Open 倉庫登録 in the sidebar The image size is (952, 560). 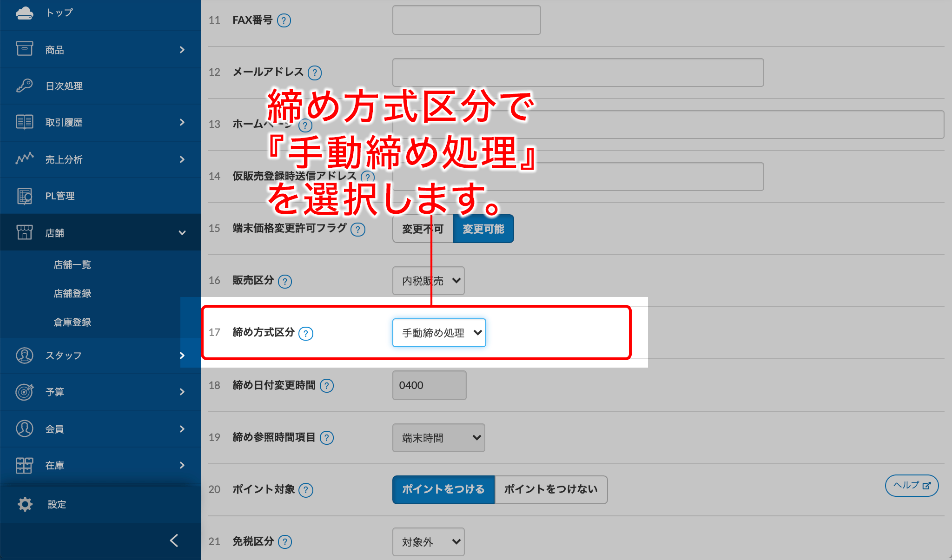tap(73, 323)
